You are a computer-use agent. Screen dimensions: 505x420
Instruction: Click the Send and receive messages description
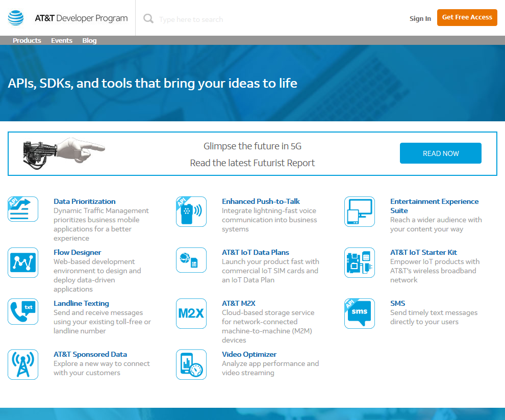[102, 322]
